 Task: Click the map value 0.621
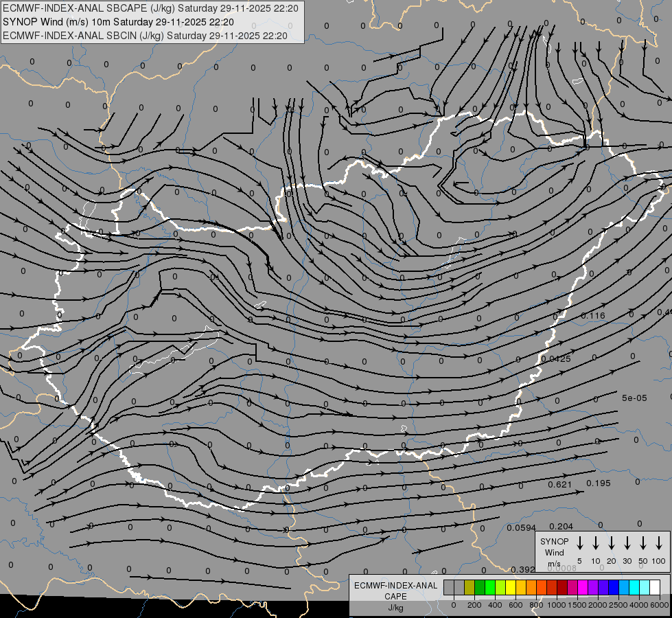[559, 485]
